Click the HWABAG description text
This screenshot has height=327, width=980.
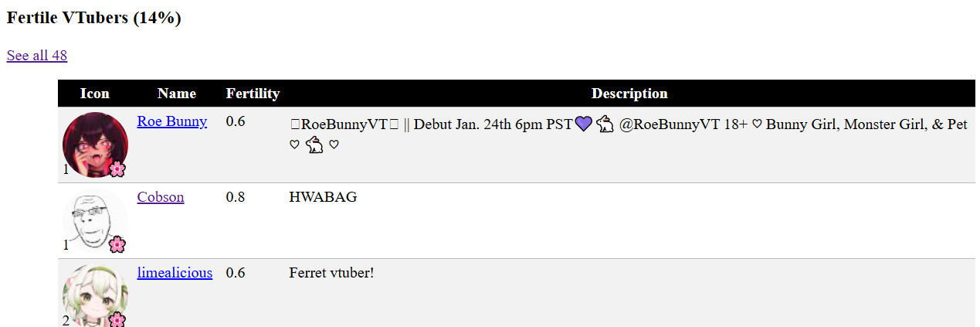323,197
